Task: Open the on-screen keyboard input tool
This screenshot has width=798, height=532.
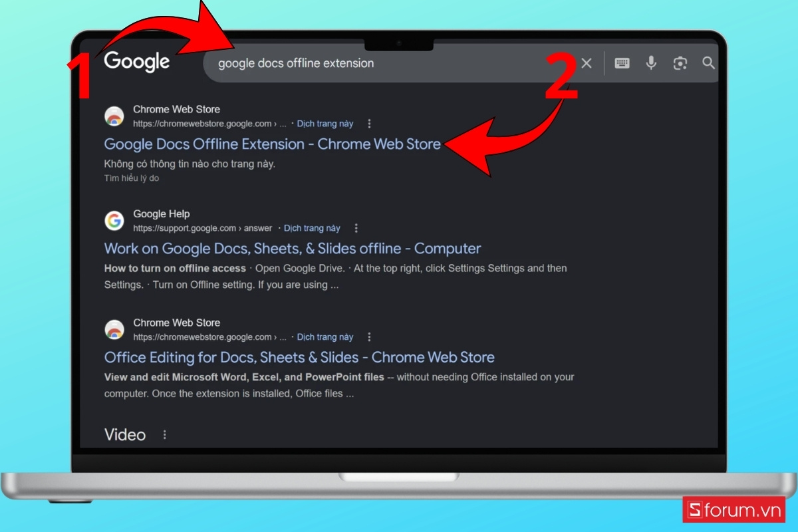Action: [622, 63]
